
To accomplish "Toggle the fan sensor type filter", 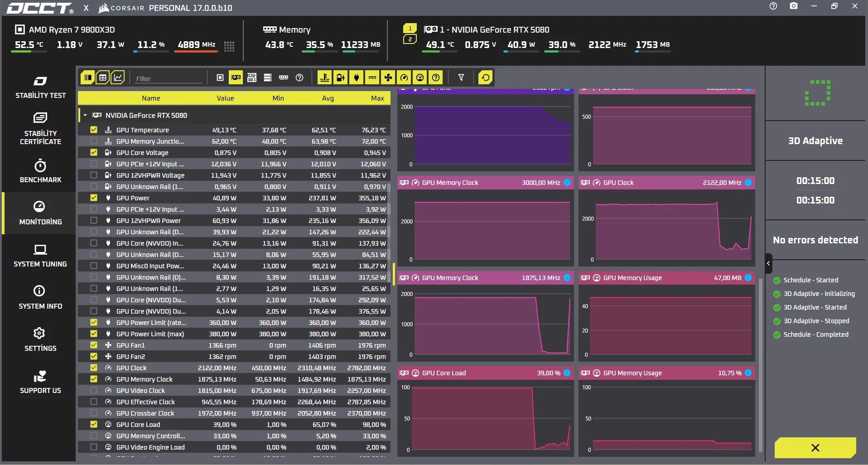I will tap(388, 77).
